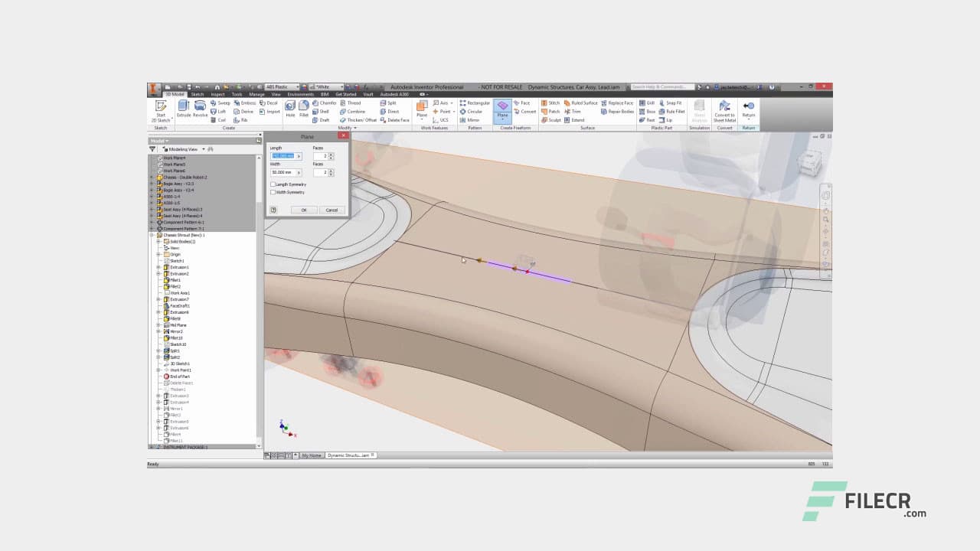Select the Revolve tool
Screen dimensions: 980x551
[201, 108]
